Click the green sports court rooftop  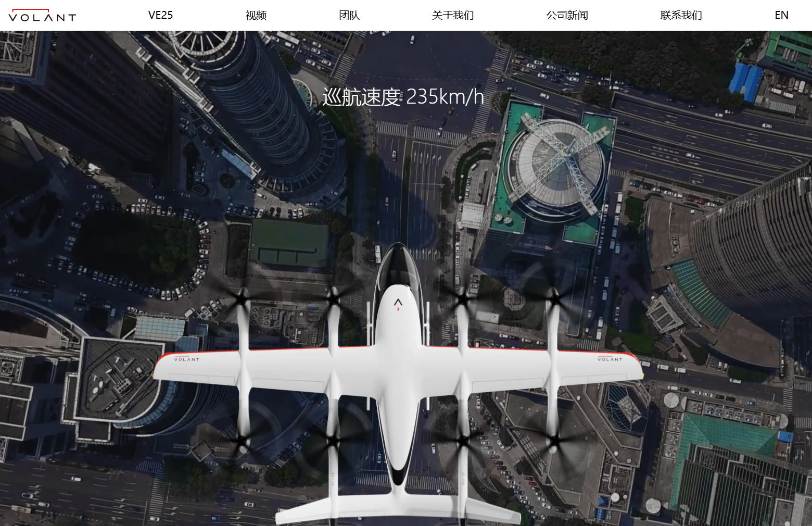pos(289,244)
